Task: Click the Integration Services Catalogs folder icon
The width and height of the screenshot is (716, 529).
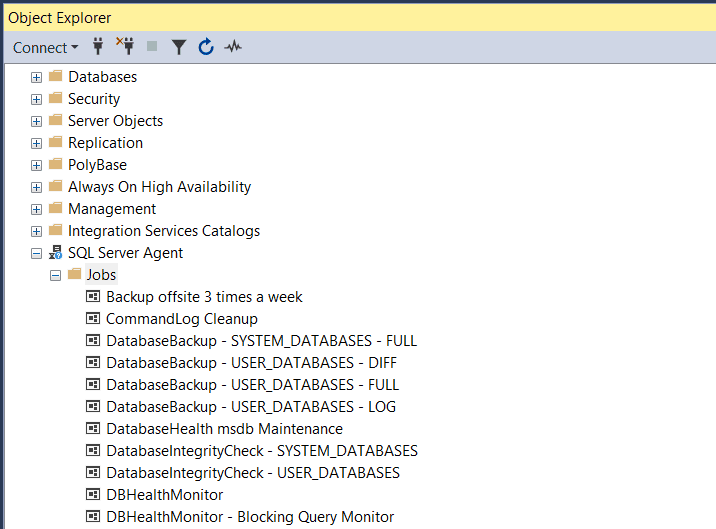Action: coord(55,229)
